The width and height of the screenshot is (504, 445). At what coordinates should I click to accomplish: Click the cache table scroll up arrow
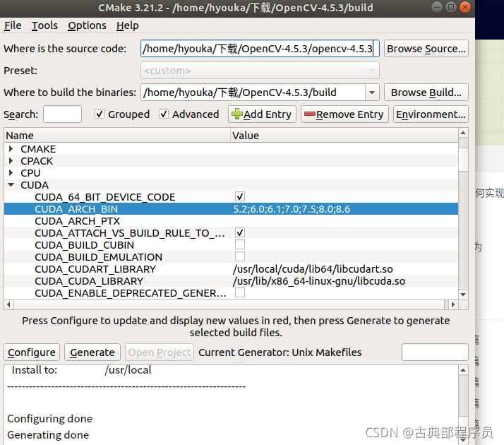coord(463,133)
